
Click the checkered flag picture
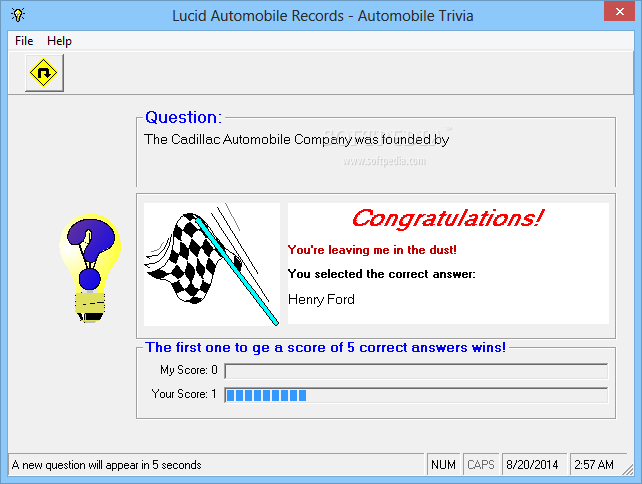click(212, 264)
